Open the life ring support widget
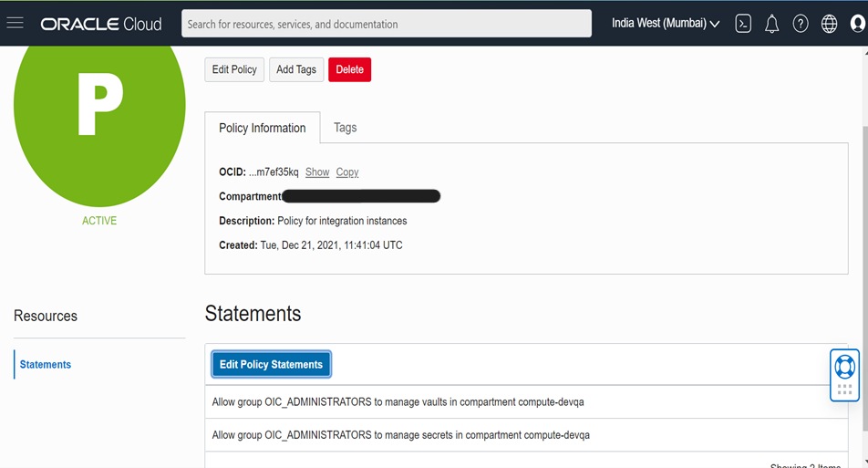868x468 pixels. point(844,366)
